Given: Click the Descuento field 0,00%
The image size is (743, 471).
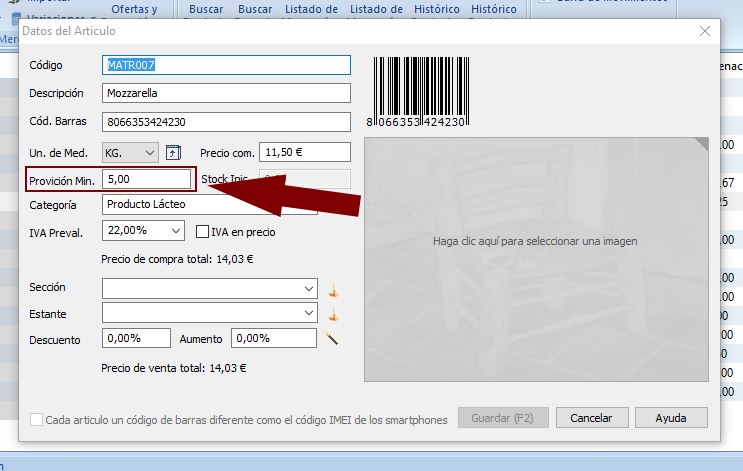Looking at the screenshot, I should (136, 338).
